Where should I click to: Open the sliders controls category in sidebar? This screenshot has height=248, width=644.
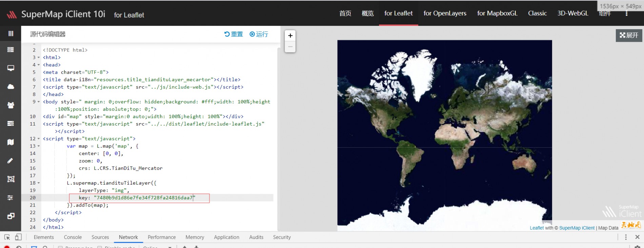click(11, 197)
